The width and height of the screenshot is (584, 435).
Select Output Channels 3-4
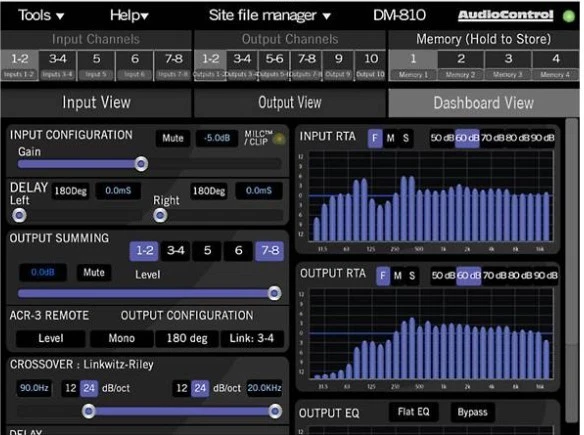[242, 65]
